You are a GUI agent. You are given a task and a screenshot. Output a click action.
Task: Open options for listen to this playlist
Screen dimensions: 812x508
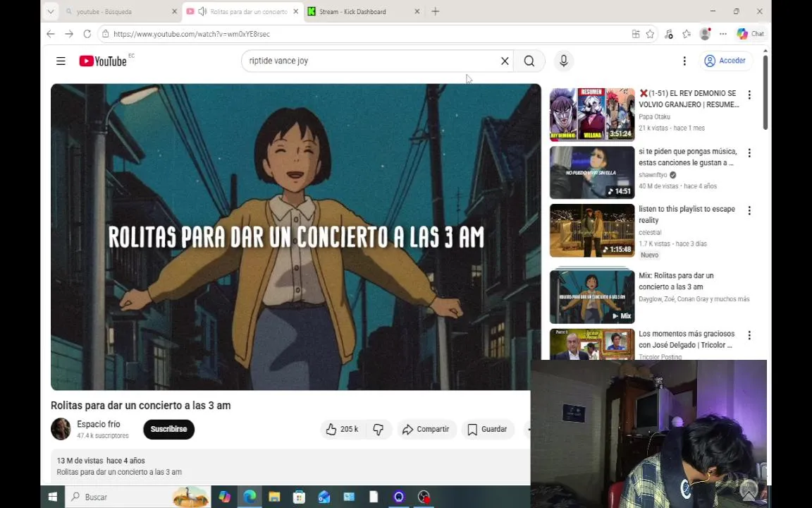click(x=749, y=210)
